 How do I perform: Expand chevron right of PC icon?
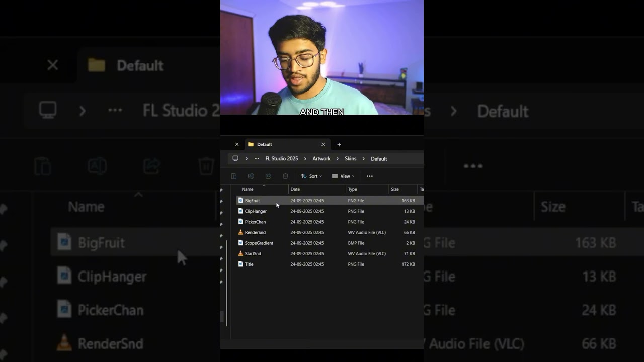point(246,159)
